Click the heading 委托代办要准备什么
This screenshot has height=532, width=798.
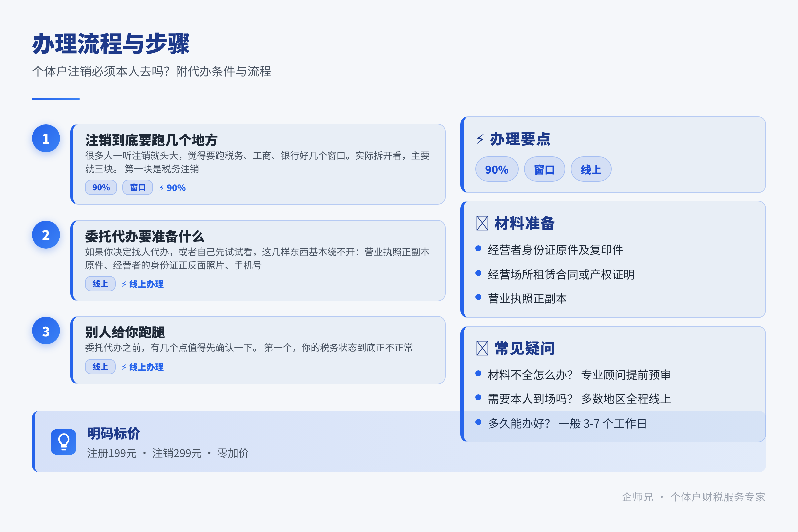click(x=145, y=236)
